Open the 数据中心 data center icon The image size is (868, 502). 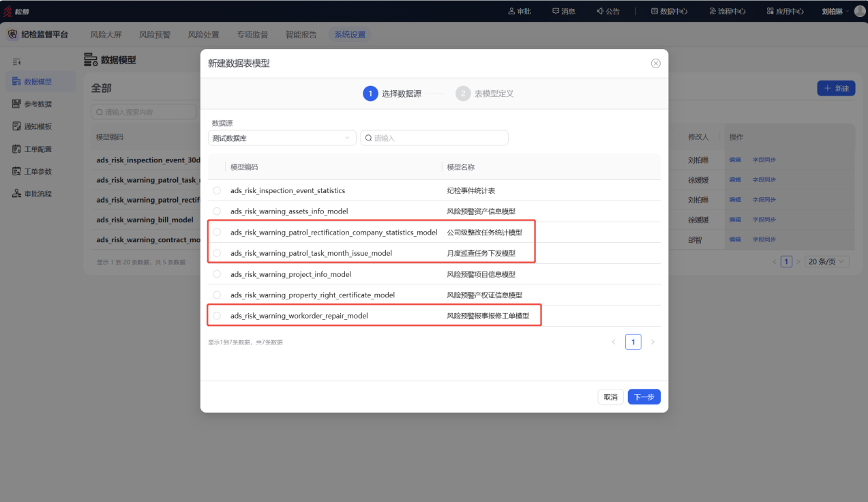655,11
